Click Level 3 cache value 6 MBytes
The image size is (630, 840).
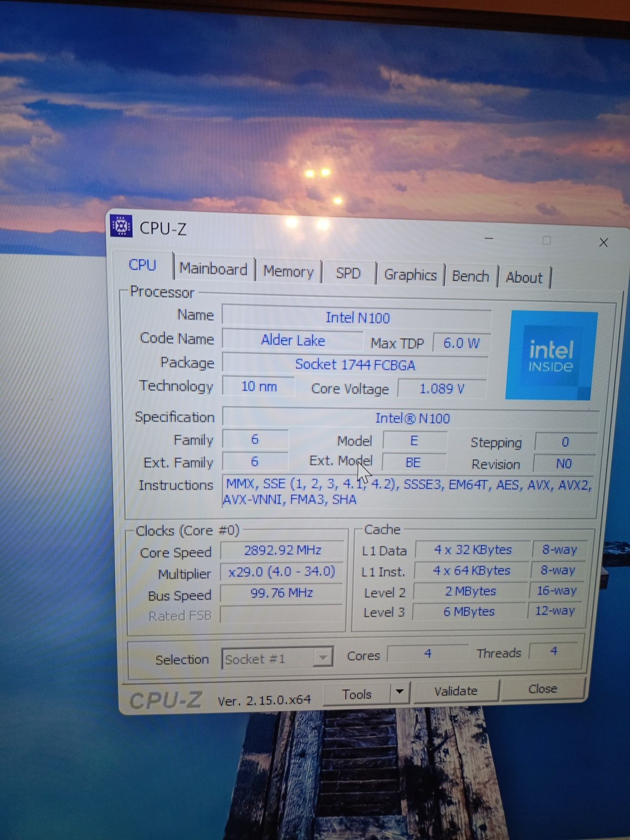(x=469, y=611)
